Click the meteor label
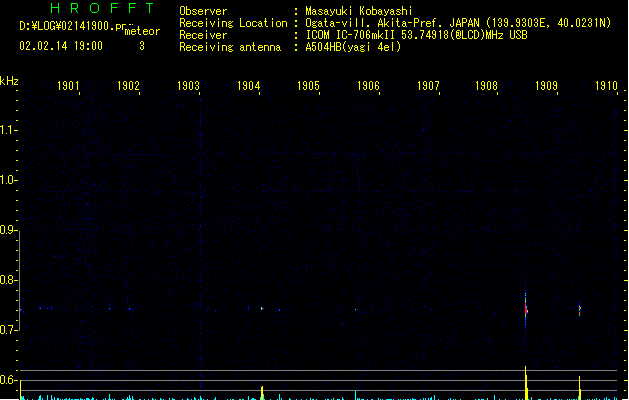This screenshot has width=629, height=400. 142,31
